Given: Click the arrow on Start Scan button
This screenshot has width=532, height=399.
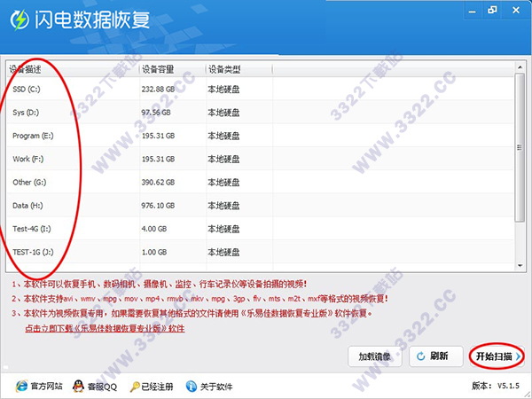Looking at the screenshot, I should pyautogui.click(x=518, y=356).
